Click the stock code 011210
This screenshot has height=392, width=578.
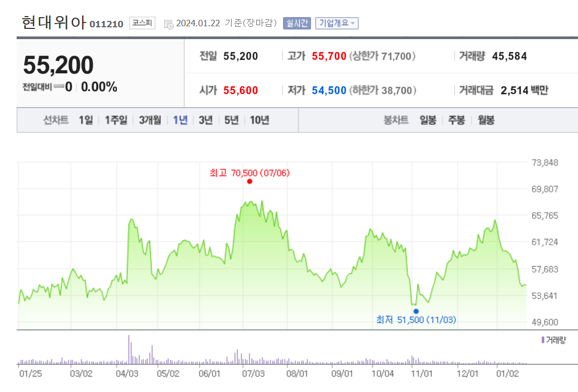(107, 24)
